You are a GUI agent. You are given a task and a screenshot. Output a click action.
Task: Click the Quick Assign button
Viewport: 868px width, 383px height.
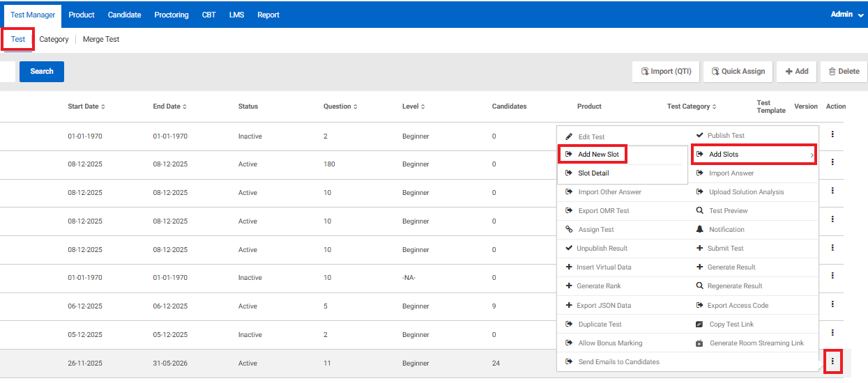[738, 71]
